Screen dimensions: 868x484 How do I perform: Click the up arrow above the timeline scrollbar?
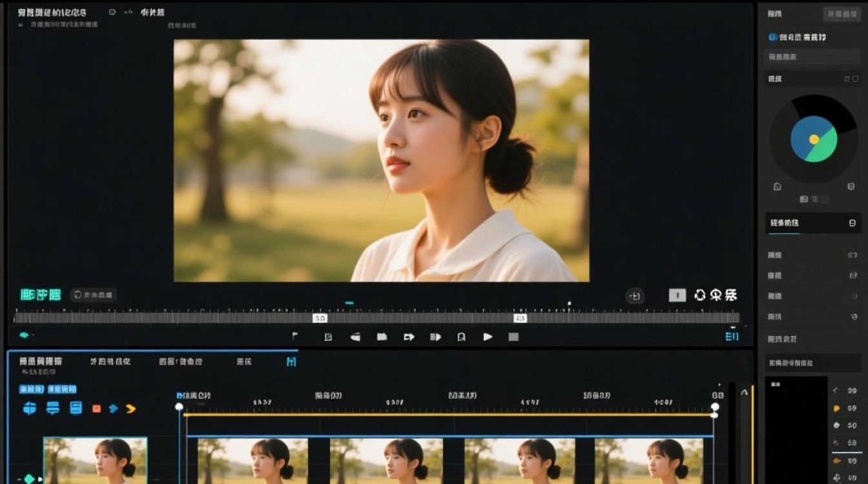(744, 392)
